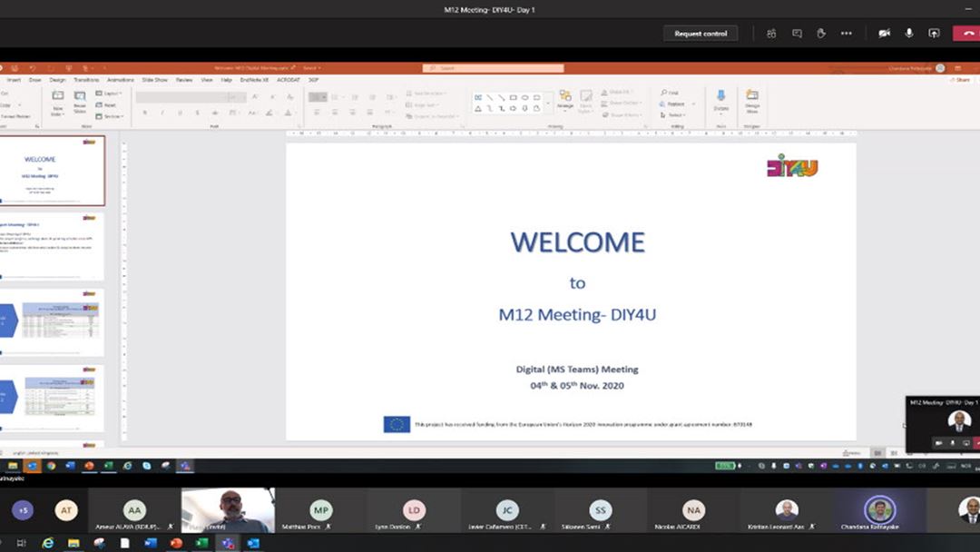
Task: Raise your hand in the meeting
Action: tap(821, 34)
